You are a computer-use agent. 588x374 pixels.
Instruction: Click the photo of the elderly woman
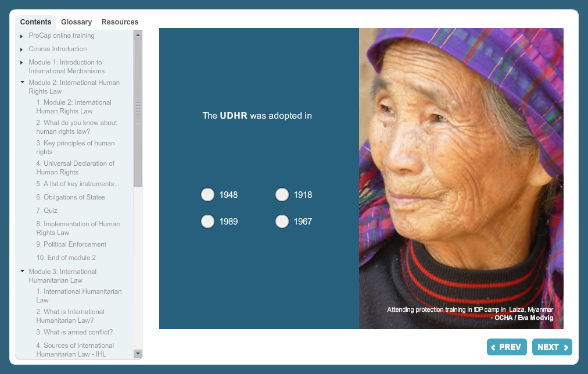461,179
